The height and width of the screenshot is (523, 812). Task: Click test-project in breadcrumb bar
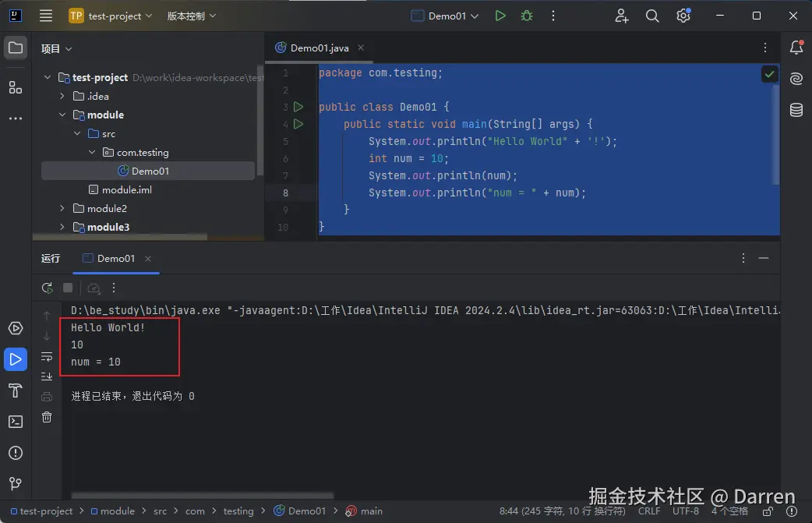pyautogui.click(x=41, y=511)
